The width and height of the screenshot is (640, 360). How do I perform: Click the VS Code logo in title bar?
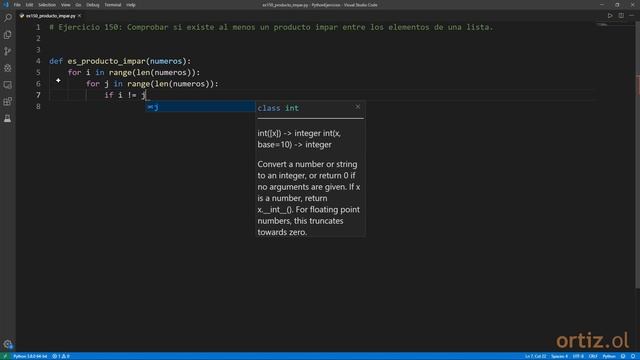click(6, 5)
